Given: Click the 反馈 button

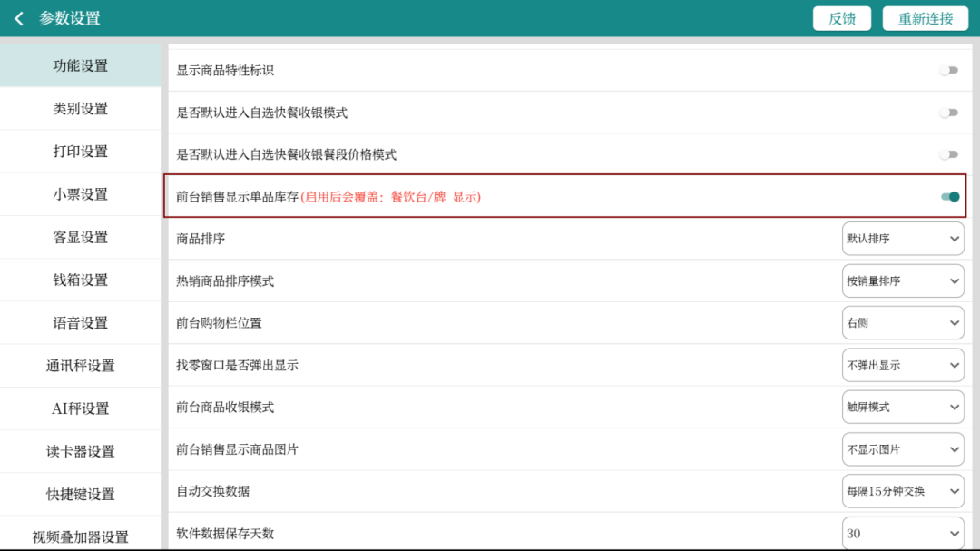Looking at the screenshot, I should (841, 18).
